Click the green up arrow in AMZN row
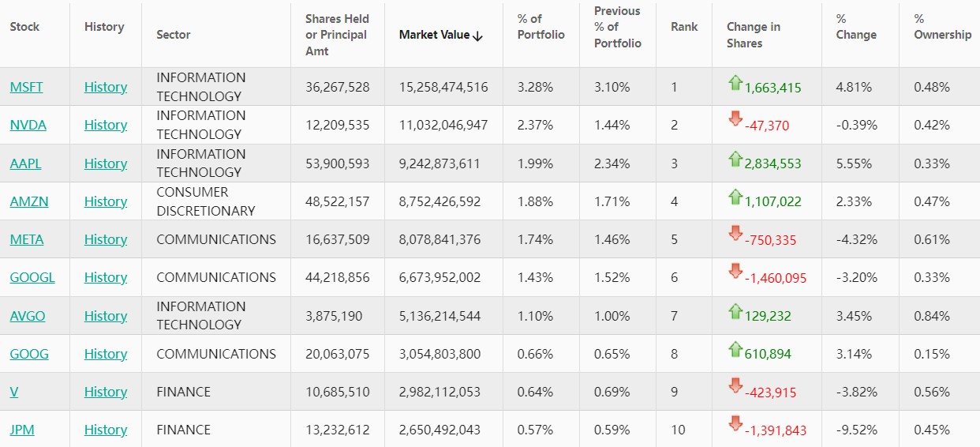980x447 pixels. click(x=735, y=197)
